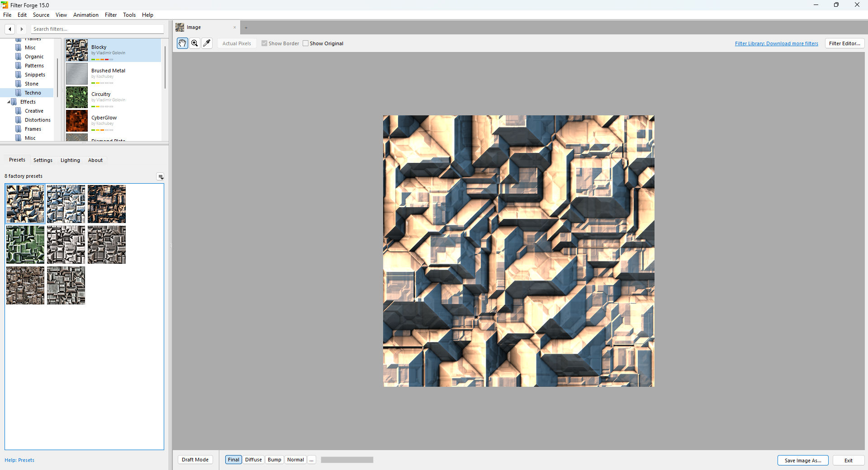This screenshot has height=470, width=868.
Task: Click the Image tab's filter icon
Action: pyautogui.click(x=180, y=27)
